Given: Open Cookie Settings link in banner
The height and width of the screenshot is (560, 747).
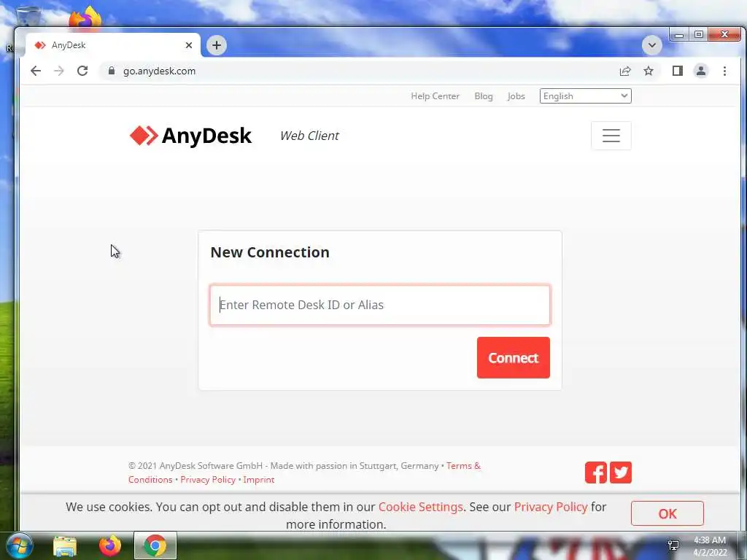Looking at the screenshot, I should click(421, 507).
